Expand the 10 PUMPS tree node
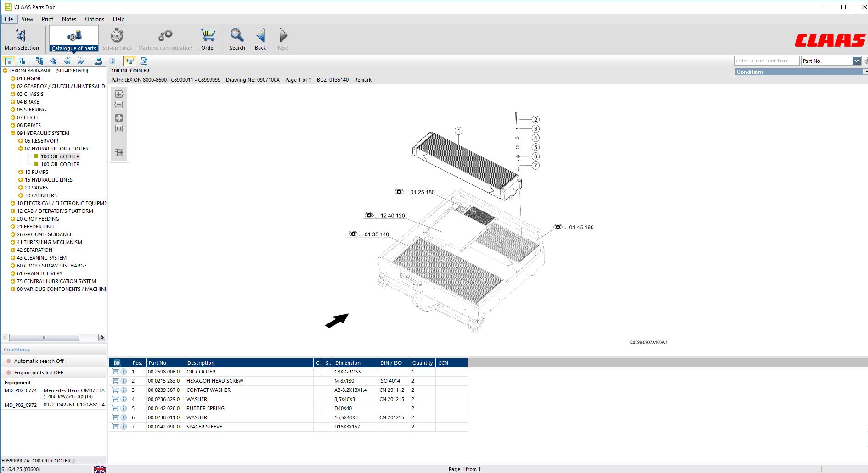This screenshot has width=868, height=473. [21, 172]
